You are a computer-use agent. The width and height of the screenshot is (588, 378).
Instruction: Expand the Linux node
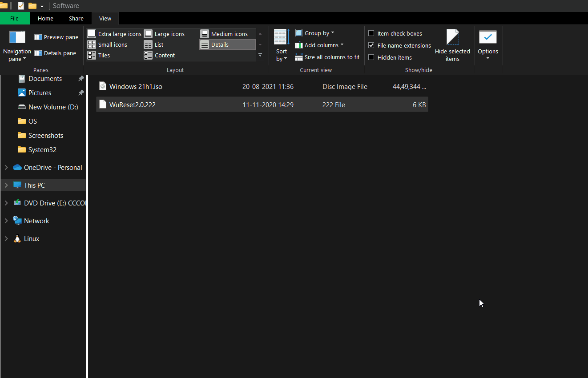[x=6, y=239]
